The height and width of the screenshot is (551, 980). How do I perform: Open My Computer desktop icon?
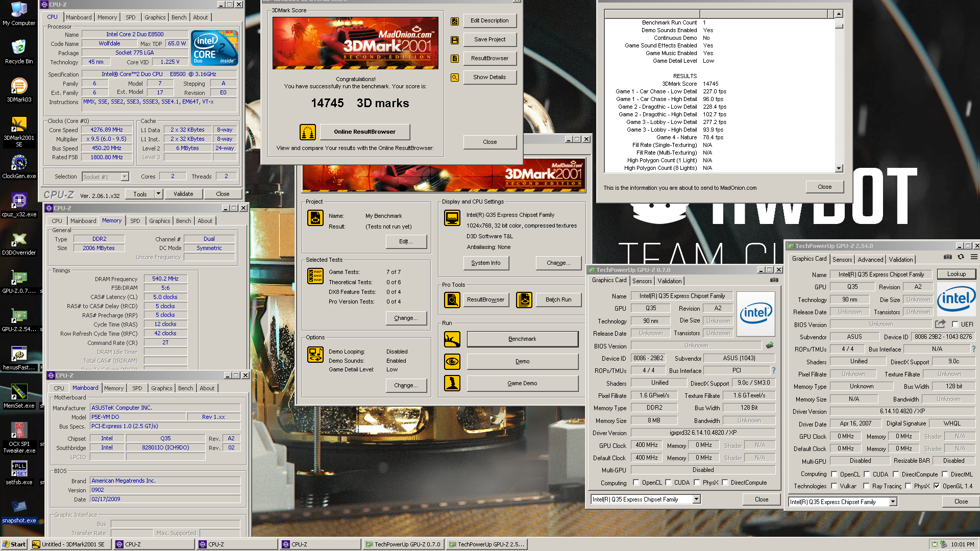pos(19,14)
